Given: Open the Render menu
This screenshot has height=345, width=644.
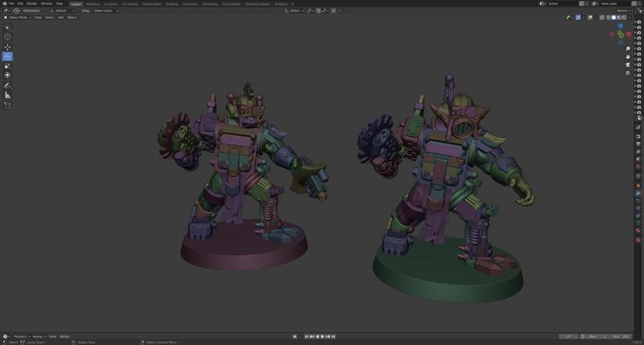Looking at the screenshot, I should coord(32,3).
